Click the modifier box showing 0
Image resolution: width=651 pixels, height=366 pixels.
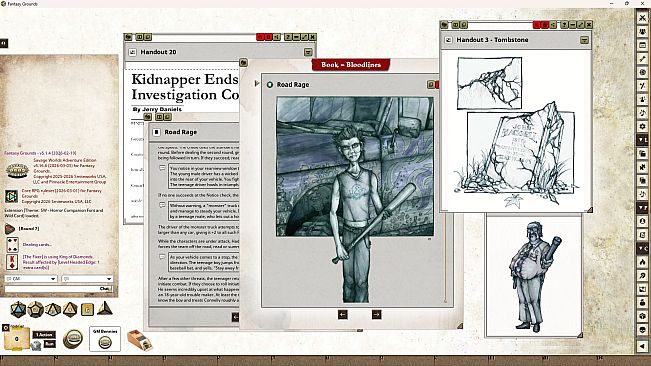(x=17, y=339)
